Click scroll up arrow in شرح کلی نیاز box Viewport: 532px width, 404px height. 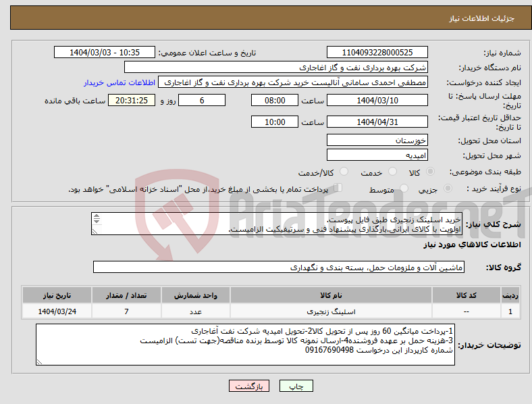click(97, 216)
